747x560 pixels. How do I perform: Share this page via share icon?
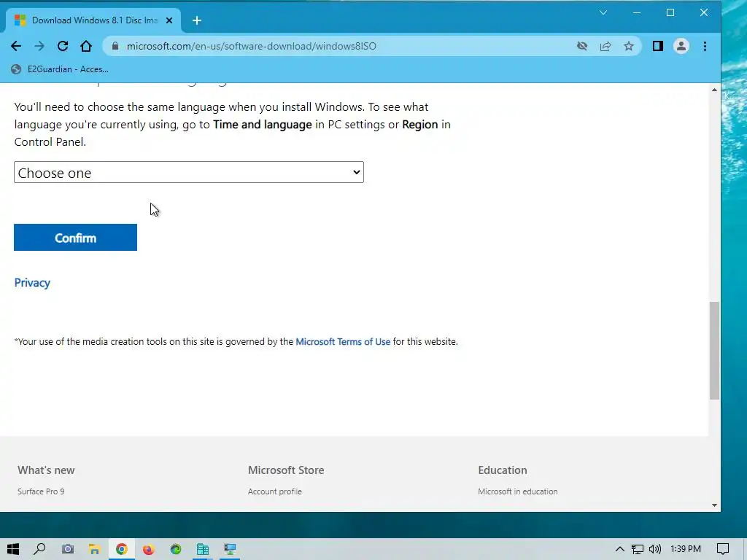click(x=605, y=46)
